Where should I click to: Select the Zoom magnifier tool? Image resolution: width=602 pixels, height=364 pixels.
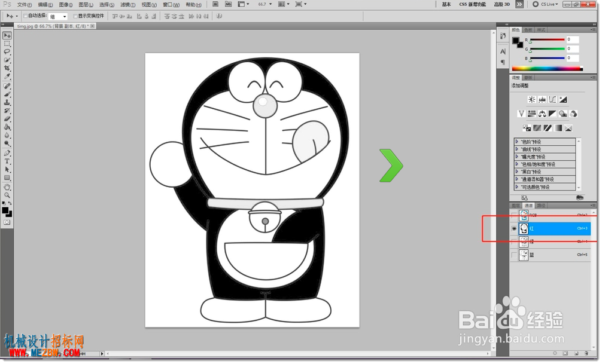click(x=7, y=195)
